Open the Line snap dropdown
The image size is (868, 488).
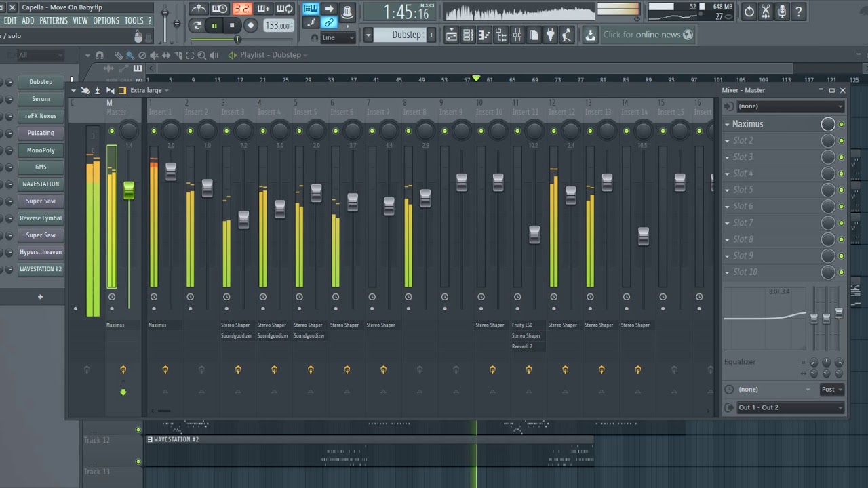pos(338,38)
